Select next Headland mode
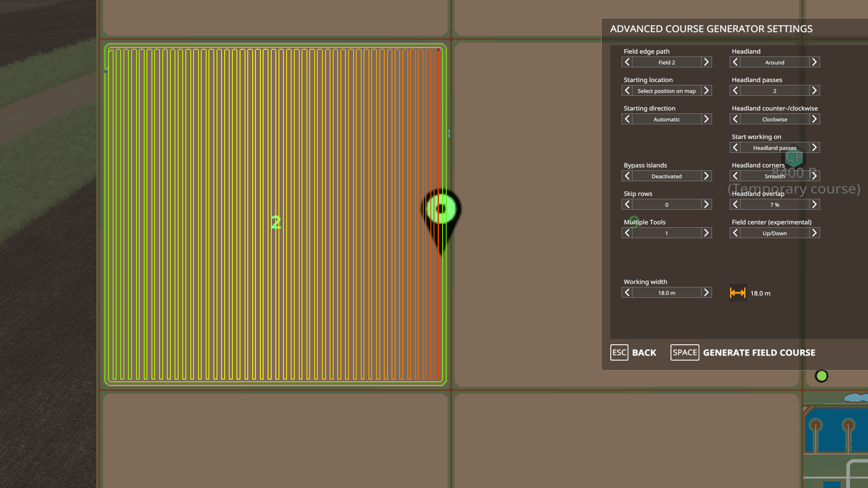 [x=815, y=62]
